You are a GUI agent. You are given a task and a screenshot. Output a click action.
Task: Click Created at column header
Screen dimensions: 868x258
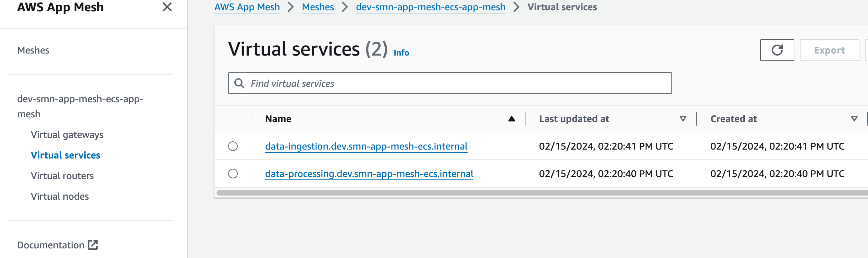[734, 119]
